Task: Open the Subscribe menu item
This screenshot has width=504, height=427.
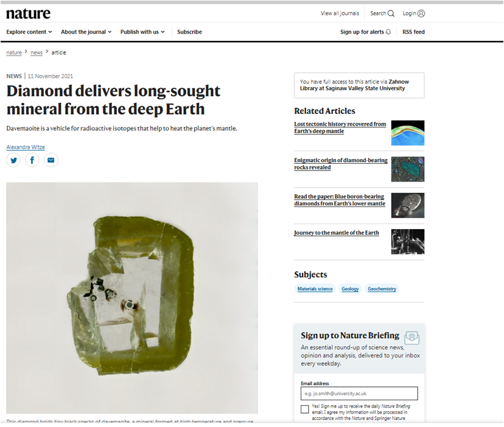Action: [x=189, y=32]
